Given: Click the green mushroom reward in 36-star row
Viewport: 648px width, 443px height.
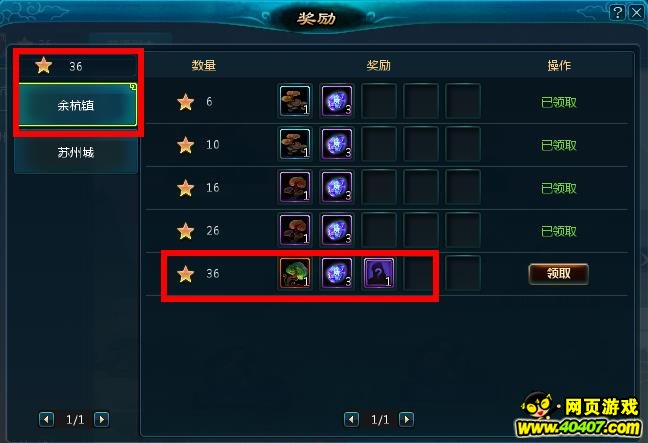Looking at the screenshot, I should click(295, 273).
